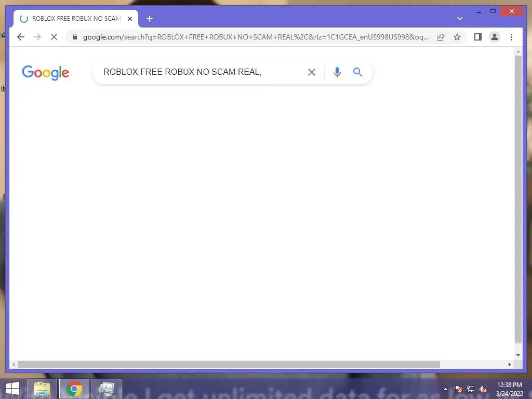Screen dimensions: 532x399
Task: Maximize the Chrome window
Action: (x=493, y=11)
